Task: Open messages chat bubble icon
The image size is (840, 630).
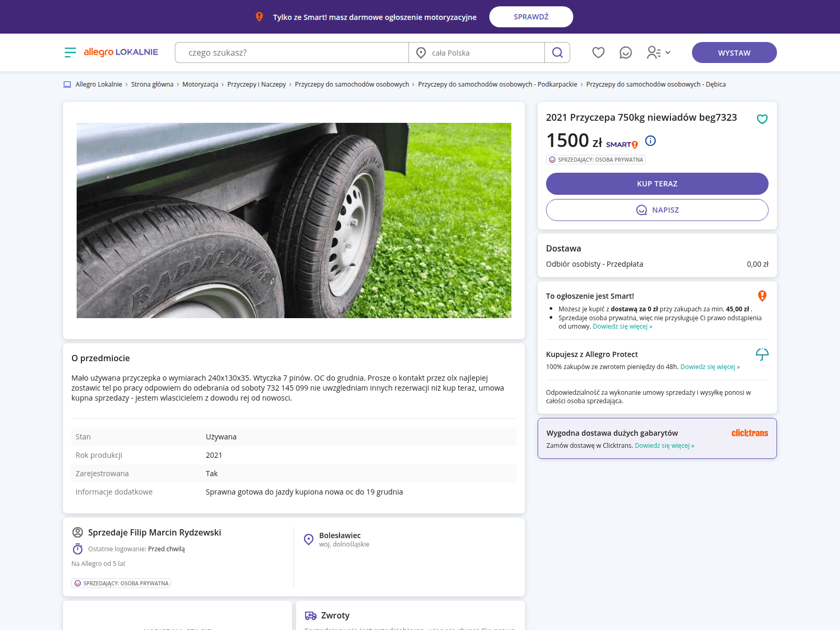Action: pyautogui.click(x=626, y=52)
